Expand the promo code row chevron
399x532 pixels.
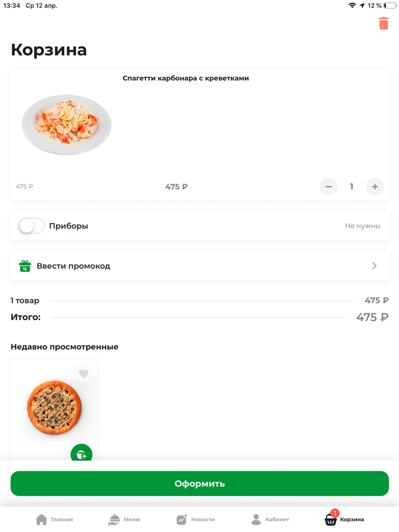pyautogui.click(x=374, y=265)
